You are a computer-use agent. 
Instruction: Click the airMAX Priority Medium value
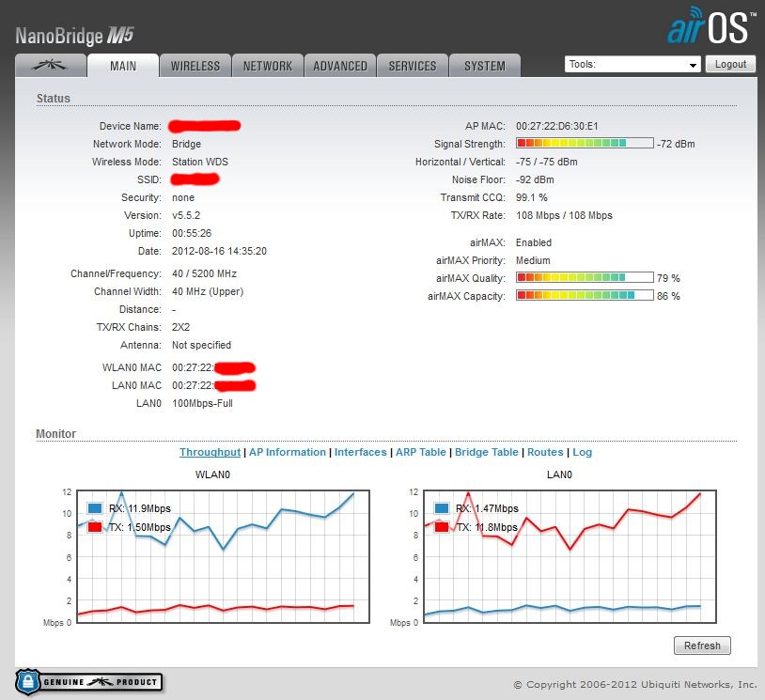click(x=533, y=260)
